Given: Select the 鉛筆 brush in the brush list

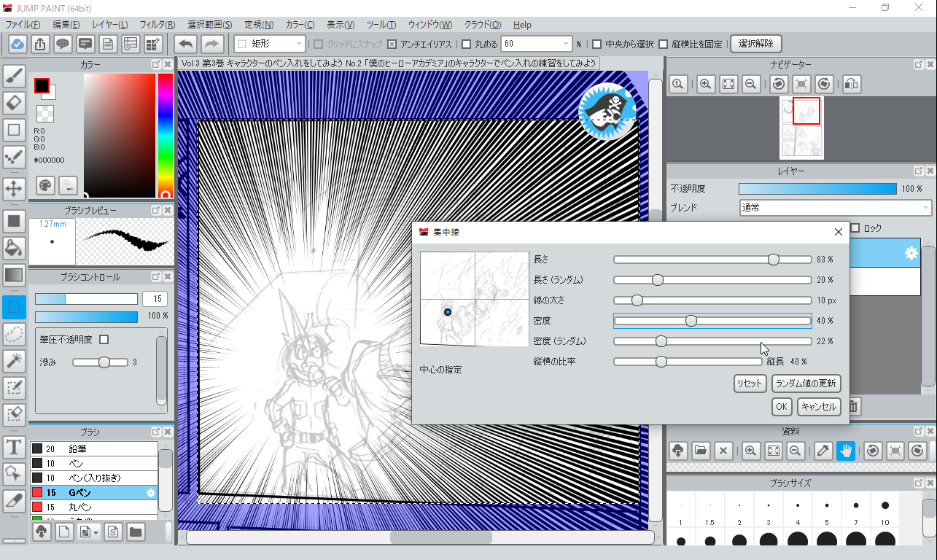Looking at the screenshot, I should [x=94, y=449].
